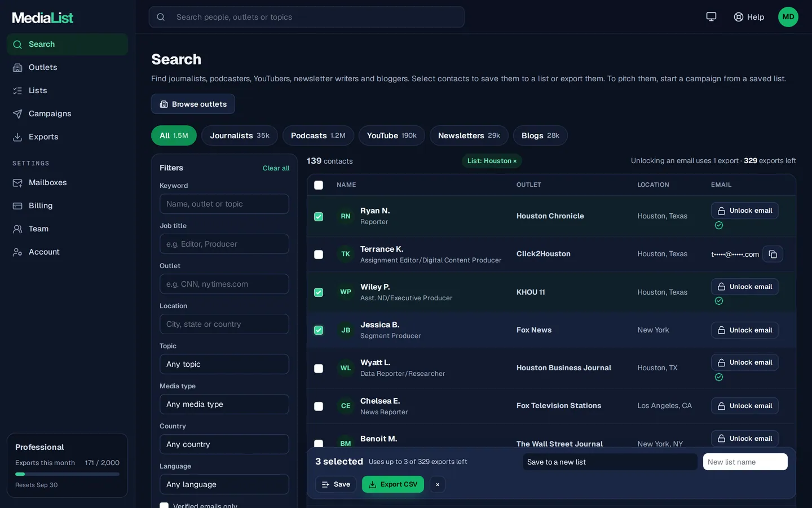Screen dimensions: 812x508
Task: Open Exports in the sidebar
Action: click(67, 137)
